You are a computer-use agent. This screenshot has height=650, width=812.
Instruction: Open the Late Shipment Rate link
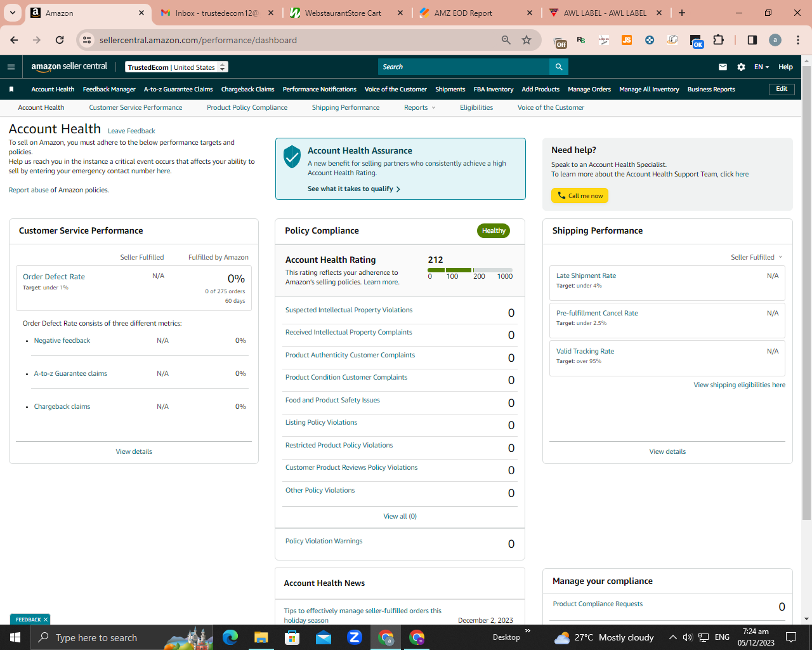point(586,276)
